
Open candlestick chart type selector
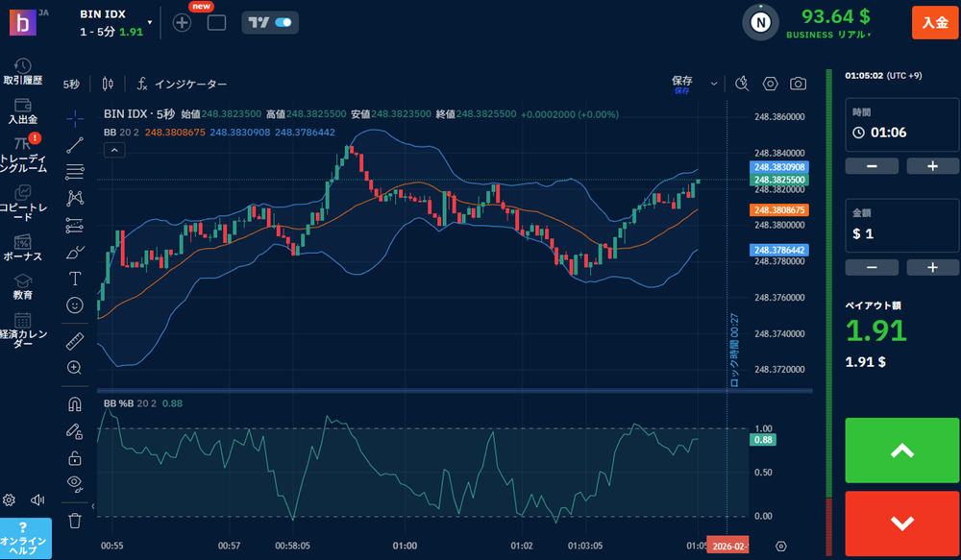tap(107, 84)
